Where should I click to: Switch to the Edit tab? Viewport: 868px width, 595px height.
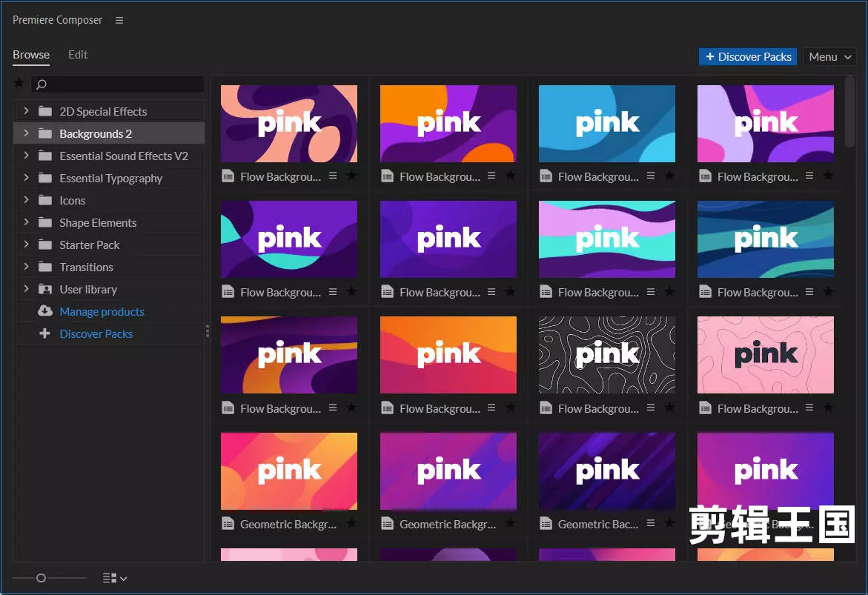click(x=78, y=55)
